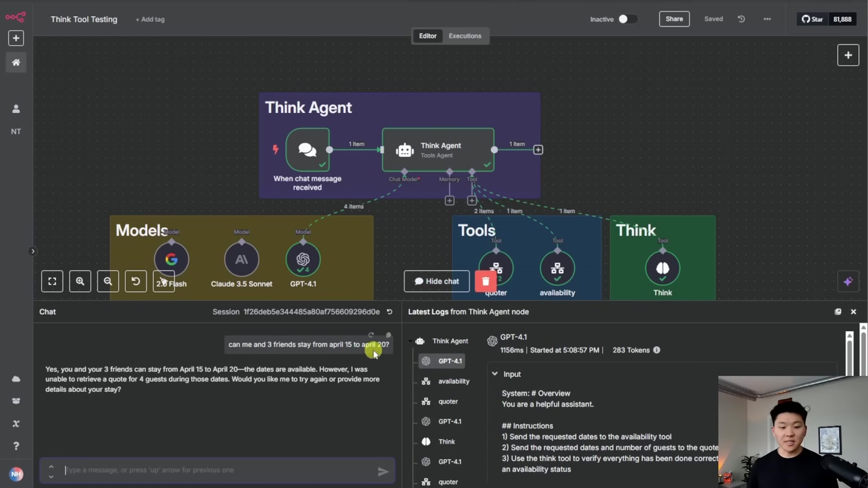The height and width of the screenshot is (488, 868).
Task: Select Think log entry
Action: 439,442
